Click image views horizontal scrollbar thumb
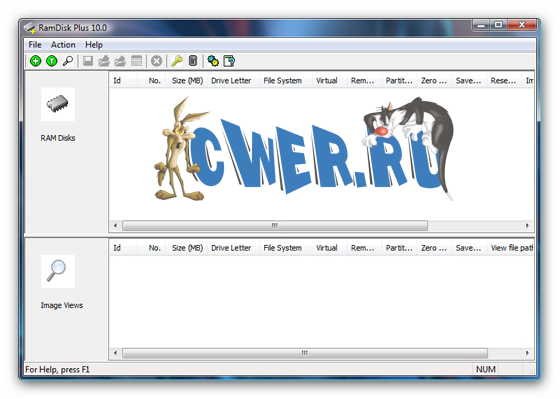This screenshot has width=560, height=399. (x=305, y=353)
